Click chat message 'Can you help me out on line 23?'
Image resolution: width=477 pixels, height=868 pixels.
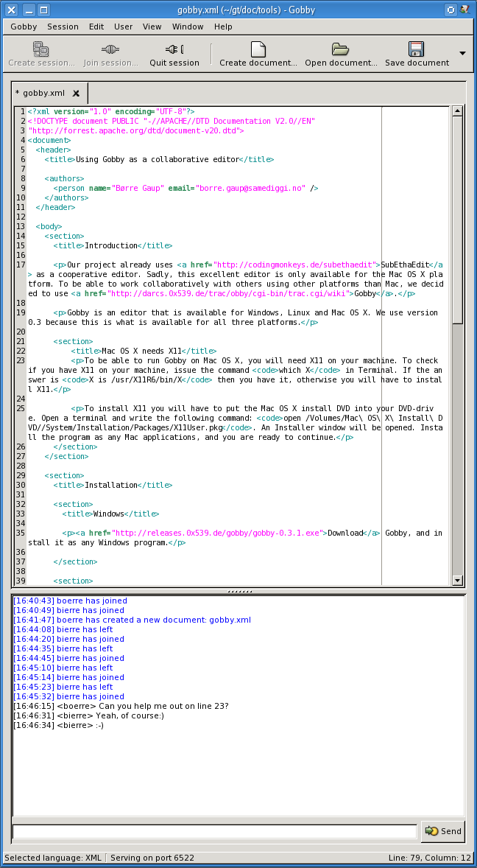[163, 706]
